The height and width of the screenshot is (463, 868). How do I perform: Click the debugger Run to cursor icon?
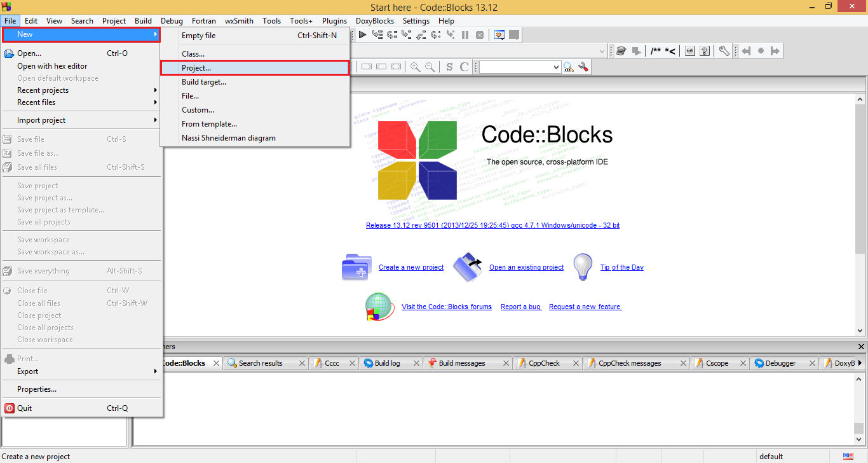pos(377,35)
